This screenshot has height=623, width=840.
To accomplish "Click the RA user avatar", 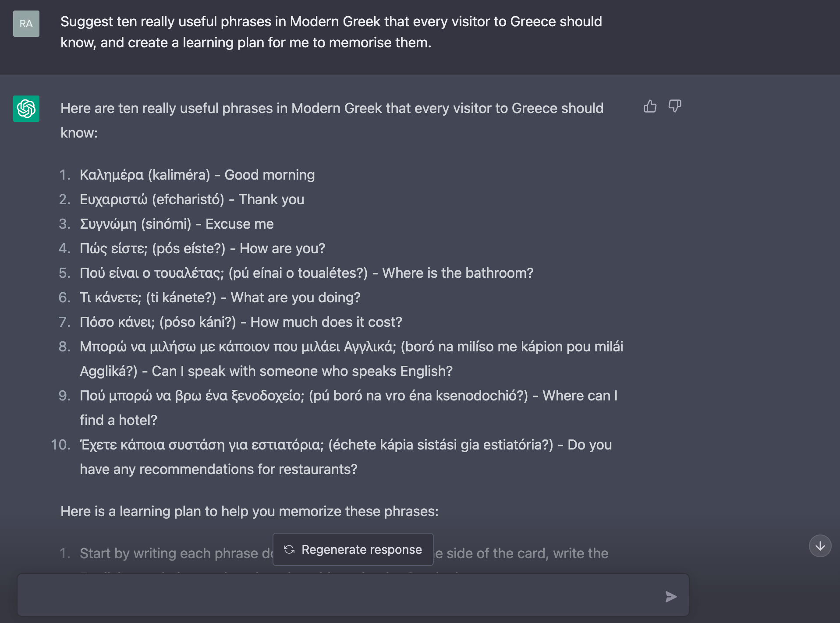I will click(26, 24).
